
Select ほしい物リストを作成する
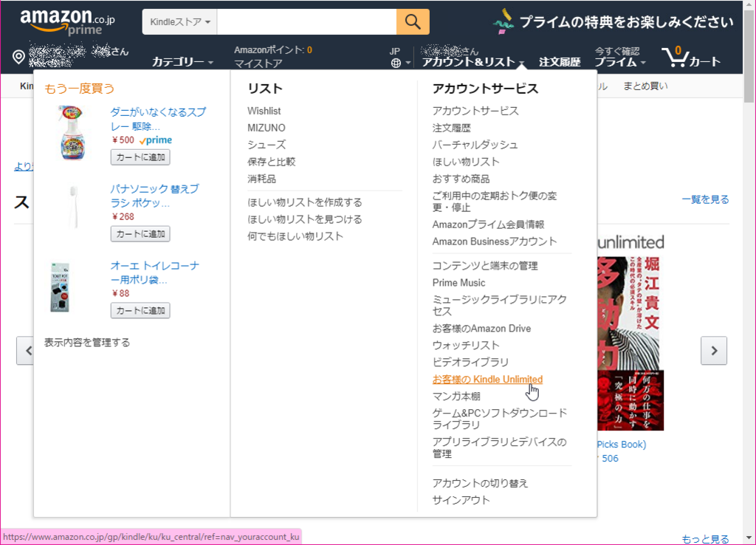(305, 202)
